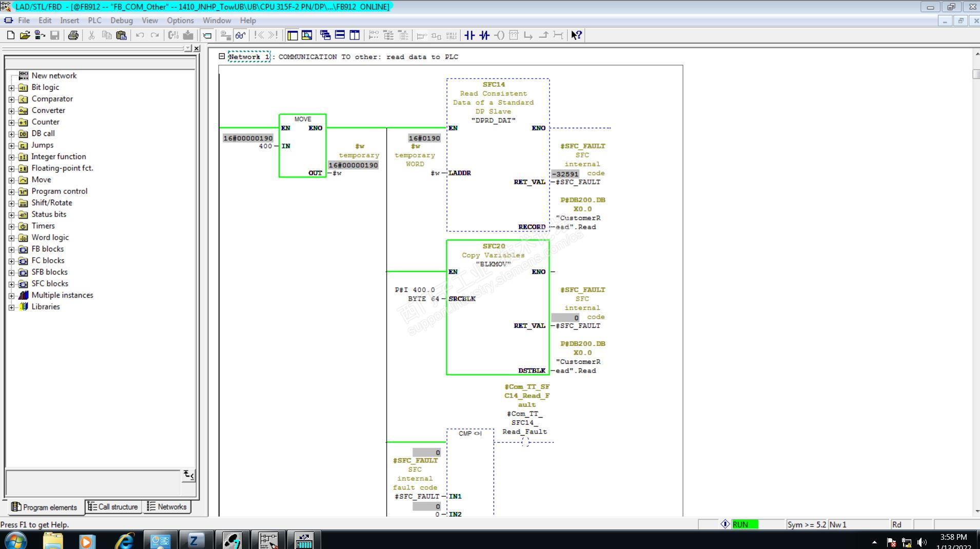The width and height of the screenshot is (980, 549).
Task: Click the context Help arrow icon
Action: (577, 35)
